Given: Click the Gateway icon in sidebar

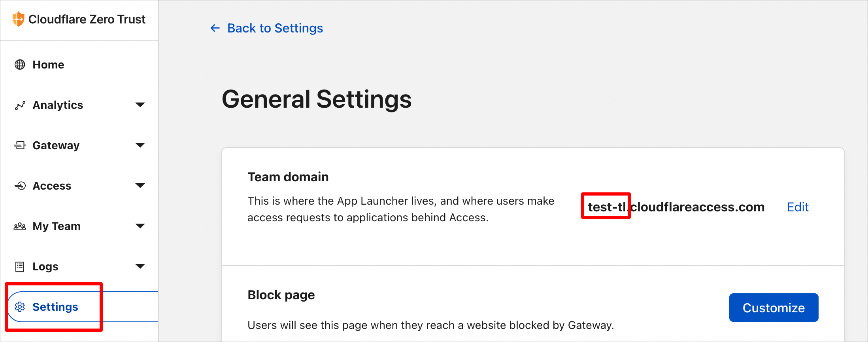Looking at the screenshot, I should 20,145.
